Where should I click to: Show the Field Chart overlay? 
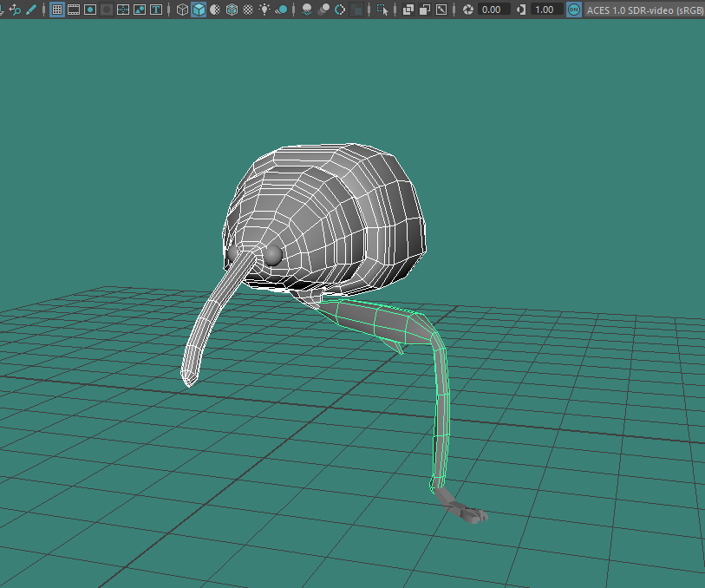pos(123,10)
